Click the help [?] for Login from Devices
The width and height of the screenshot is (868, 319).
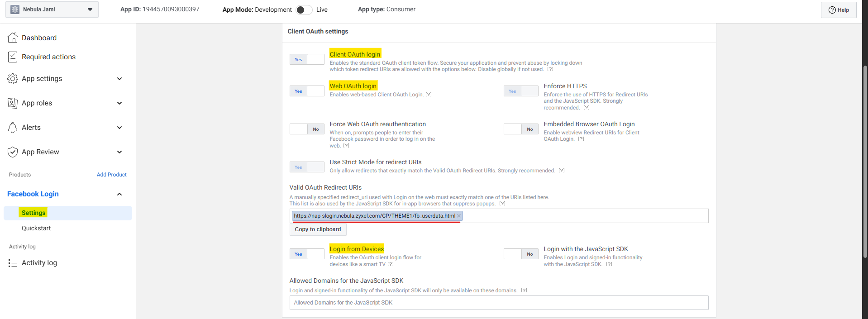point(391,264)
